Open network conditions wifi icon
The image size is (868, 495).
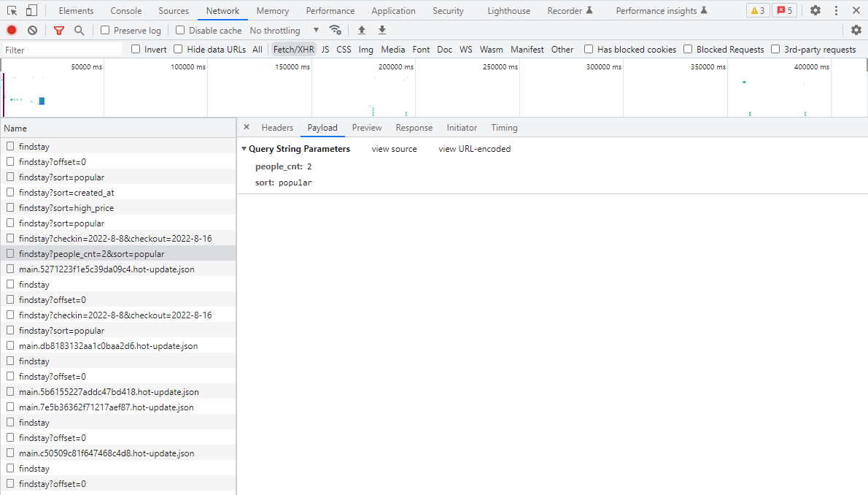(335, 30)
